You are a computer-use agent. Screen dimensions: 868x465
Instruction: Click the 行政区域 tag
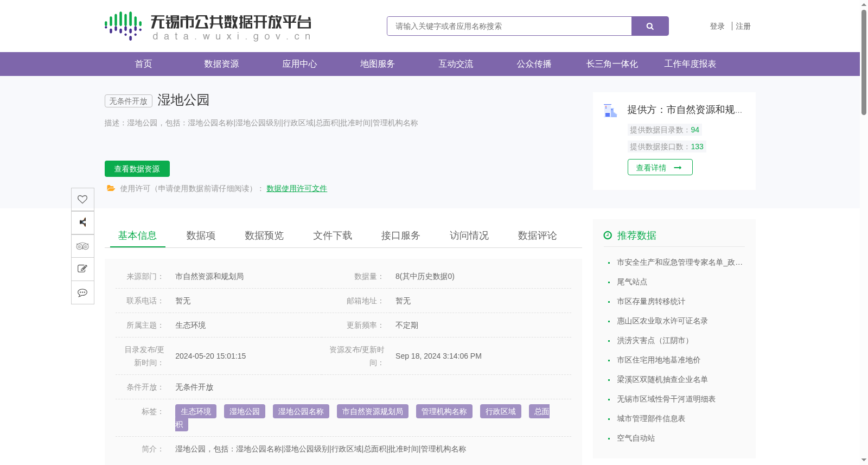point(501,411)
